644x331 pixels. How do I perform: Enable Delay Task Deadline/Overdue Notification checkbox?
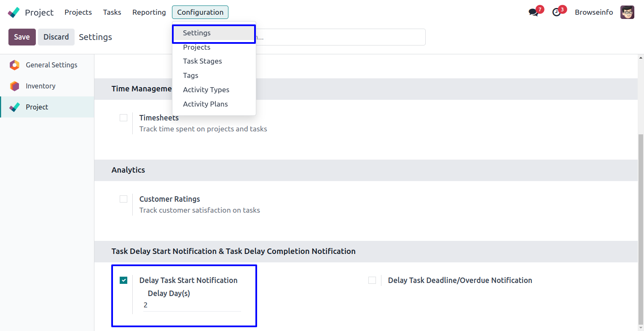372,280
